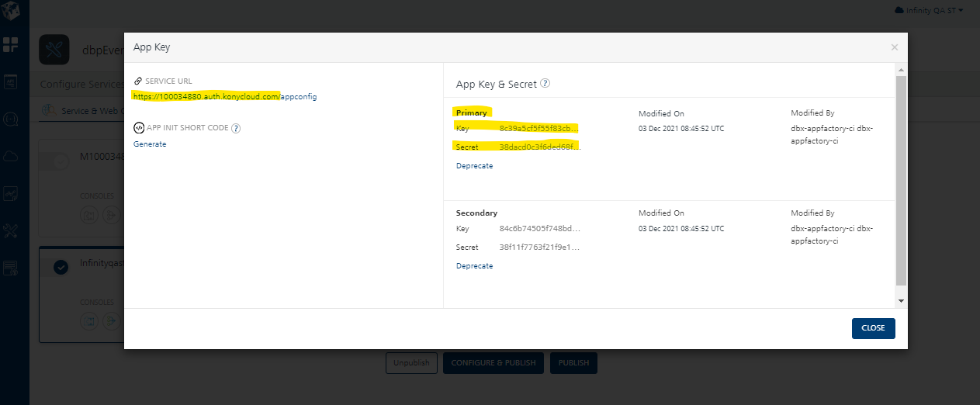Open the wrench tools icon in left sidebar
This screenshot has height=405, width=980.
click(11, 230)
